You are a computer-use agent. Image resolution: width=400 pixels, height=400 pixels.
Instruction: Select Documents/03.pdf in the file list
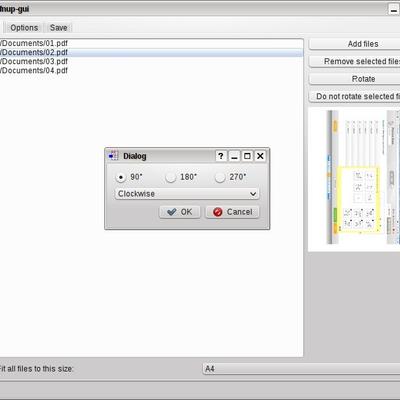[151, 61]
